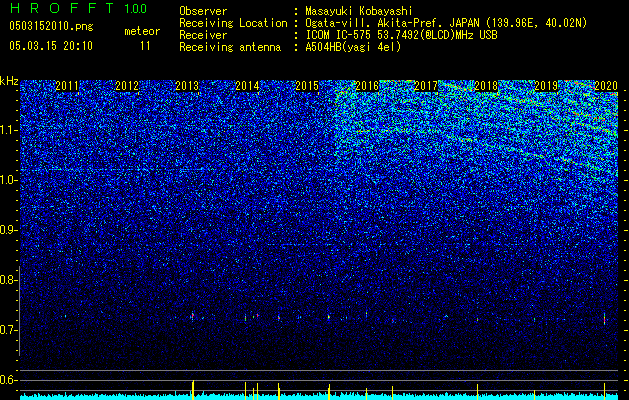Select the ICOM IC-575 receiver description
Viewport: 629px width, 400px height.
click(x=401, y=35)
